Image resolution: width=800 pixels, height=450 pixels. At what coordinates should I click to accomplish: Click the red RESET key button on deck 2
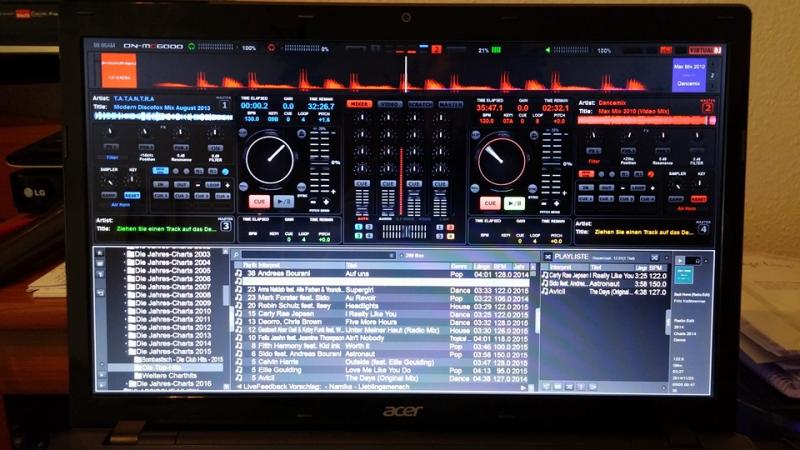click(x=698, y=199)
